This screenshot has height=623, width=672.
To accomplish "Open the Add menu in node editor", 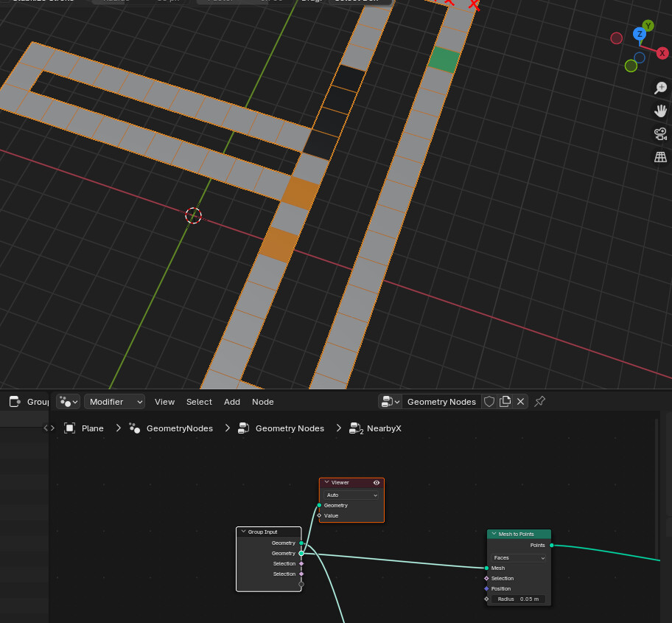I will [x=232, y=402].
